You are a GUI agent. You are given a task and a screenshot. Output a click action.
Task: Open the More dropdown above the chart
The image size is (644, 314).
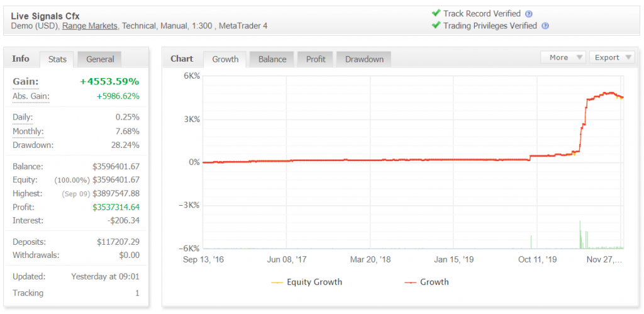tap(563, 57)
